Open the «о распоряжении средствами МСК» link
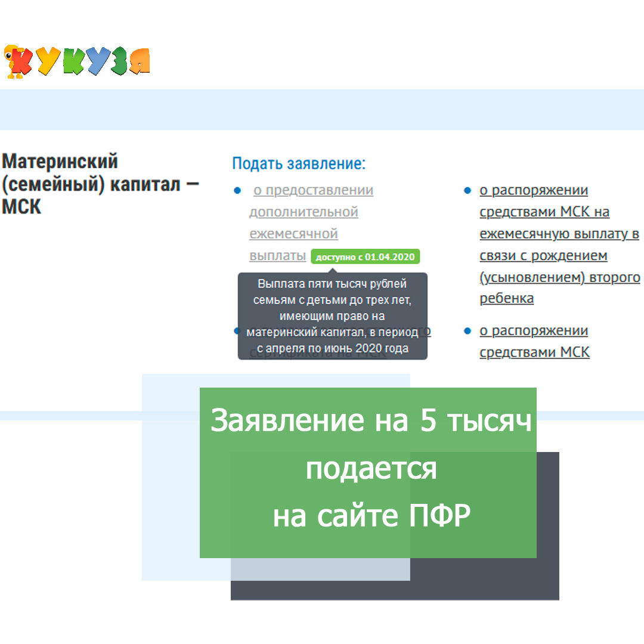 point(534,341)
